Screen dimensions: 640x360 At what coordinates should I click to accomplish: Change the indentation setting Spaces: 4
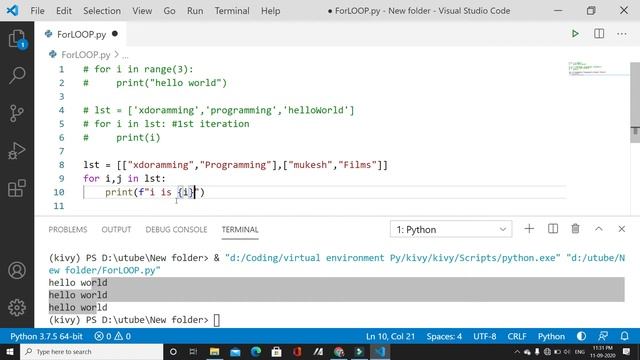(444, 336)
